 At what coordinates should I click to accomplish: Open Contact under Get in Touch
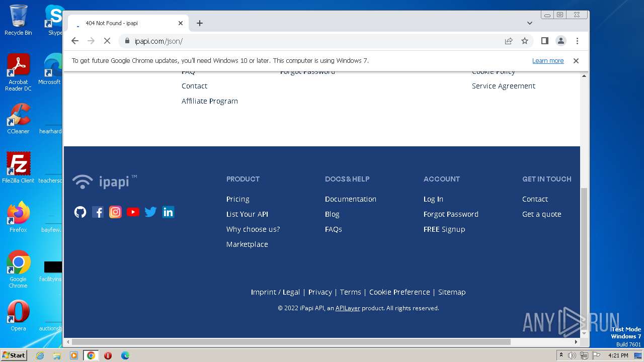coord(535,199)
